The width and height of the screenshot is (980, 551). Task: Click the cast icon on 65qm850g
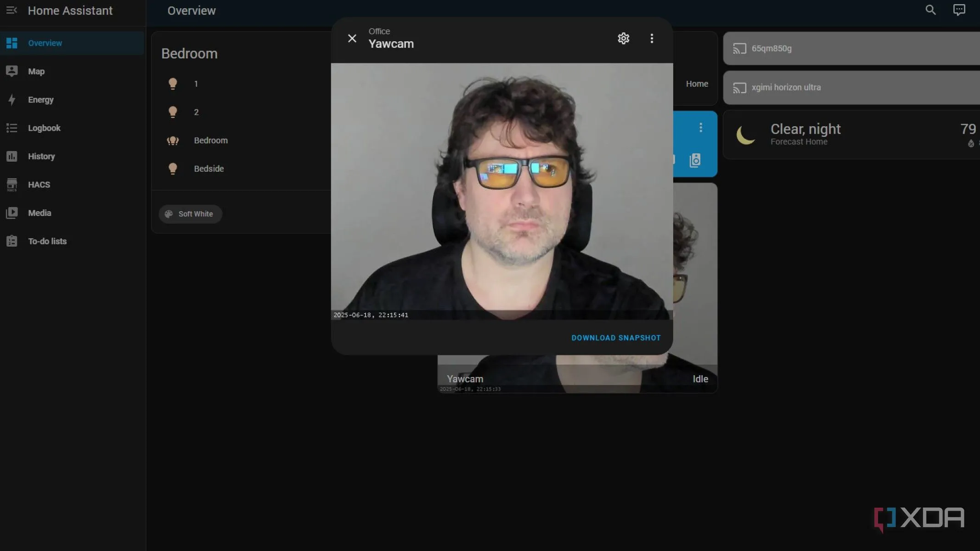point(739,49)
